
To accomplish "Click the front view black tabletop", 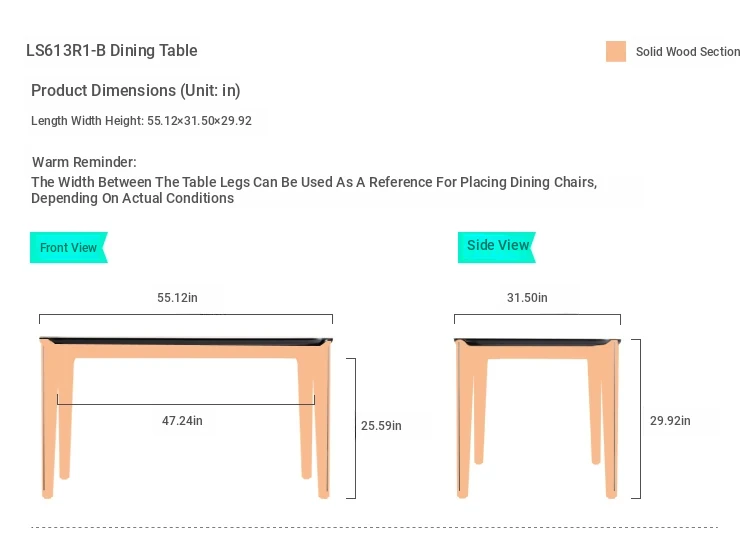I will point(186,341).
